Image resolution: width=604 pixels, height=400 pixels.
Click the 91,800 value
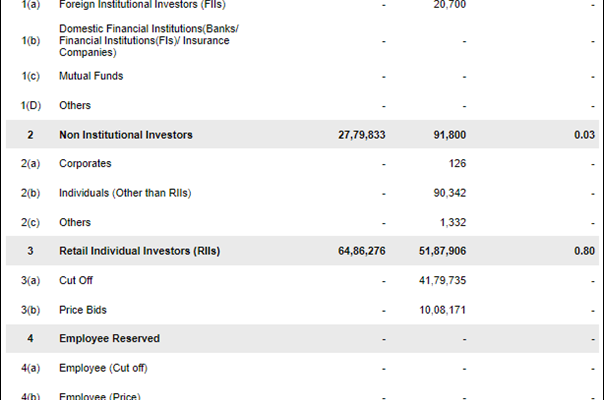pyautogui.click(x=450, y=135)
